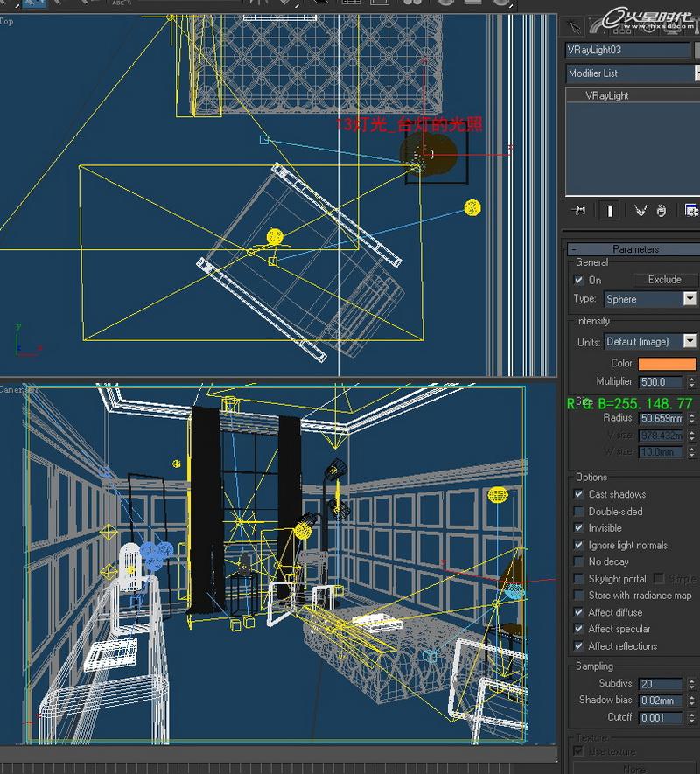Click the Pin Stack icon
The image size is (700, 774).
tap(578, 211)
